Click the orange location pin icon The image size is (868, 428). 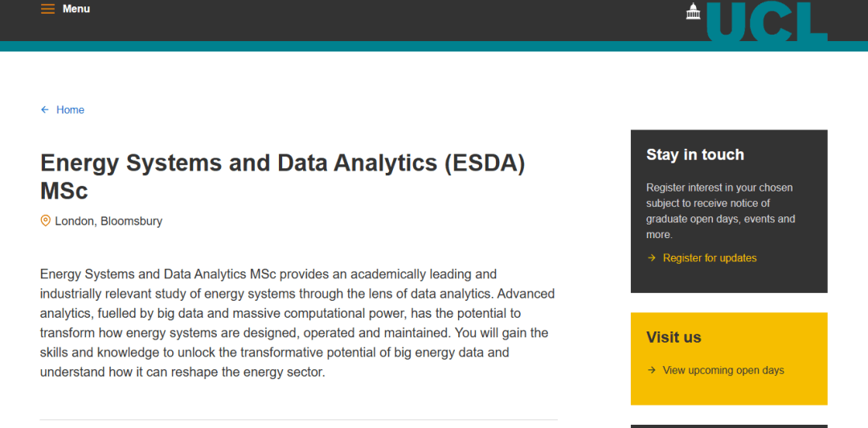pyautogui.click(x=46, y=220)
